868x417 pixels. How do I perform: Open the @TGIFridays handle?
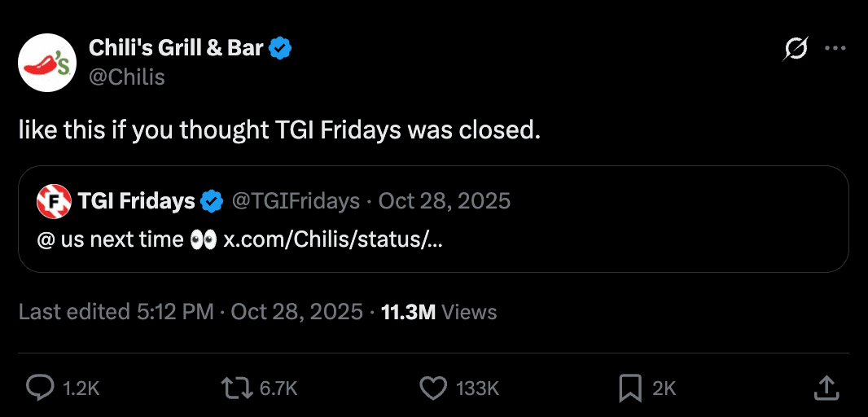(x=296, y=201)
